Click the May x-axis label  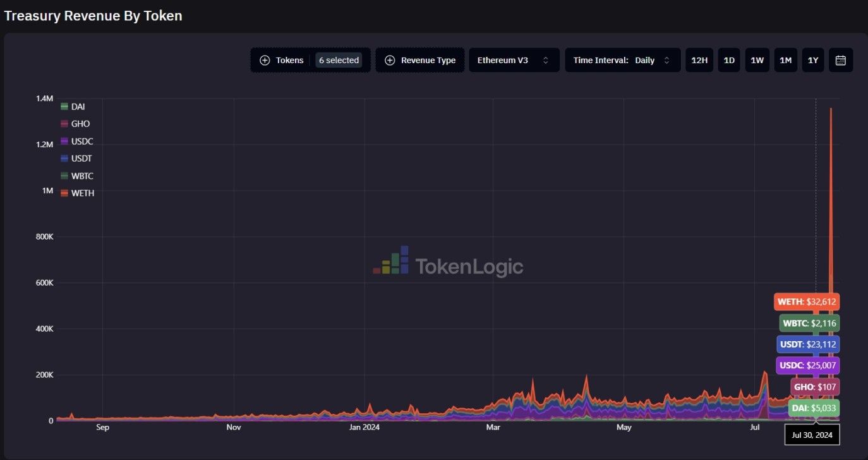pyautogui.click(x=624, y=428)
